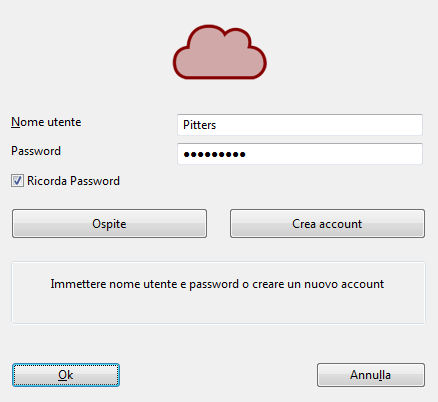Cancel the dialog with Annulla
The image size is (438, 402).
pyautogui.click(x=371, y=375)
